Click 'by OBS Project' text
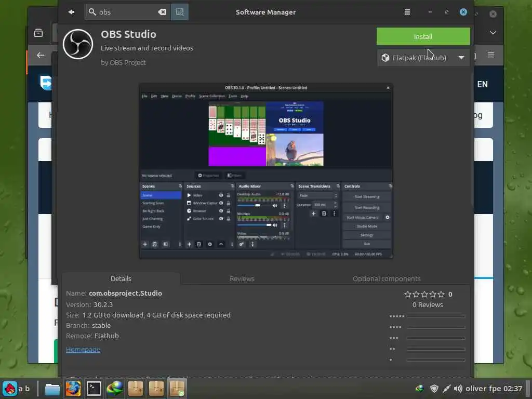The height and width of the screenshot is (399, 532). pos(123,62)
